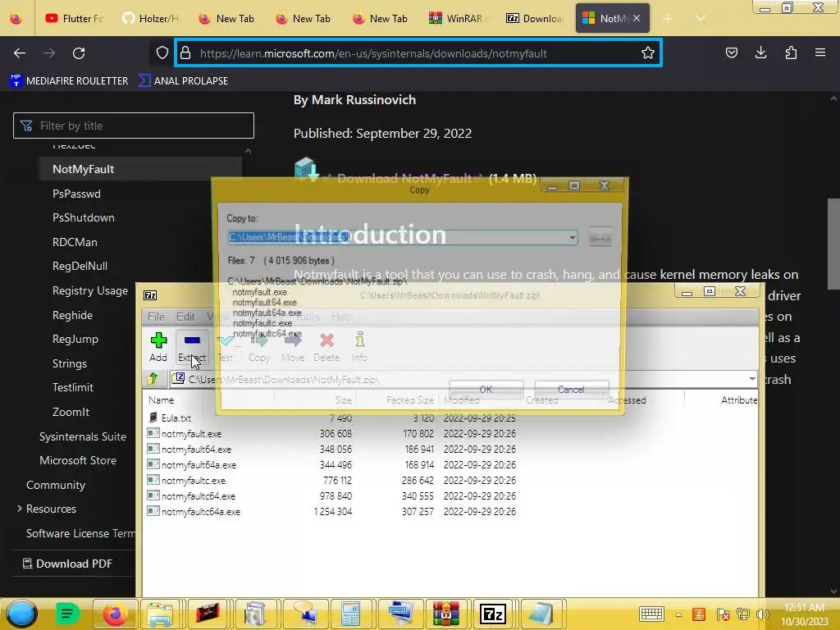Viewport: 840px width, 630px height.
Task: Cancel the Copy dialog
Action: click(571, 390)
